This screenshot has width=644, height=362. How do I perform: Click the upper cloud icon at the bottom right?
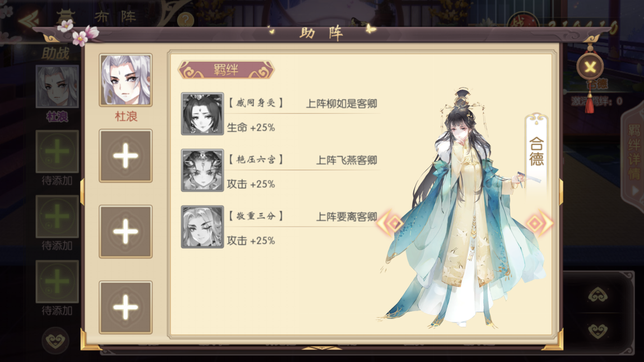(x=598, y=295)
